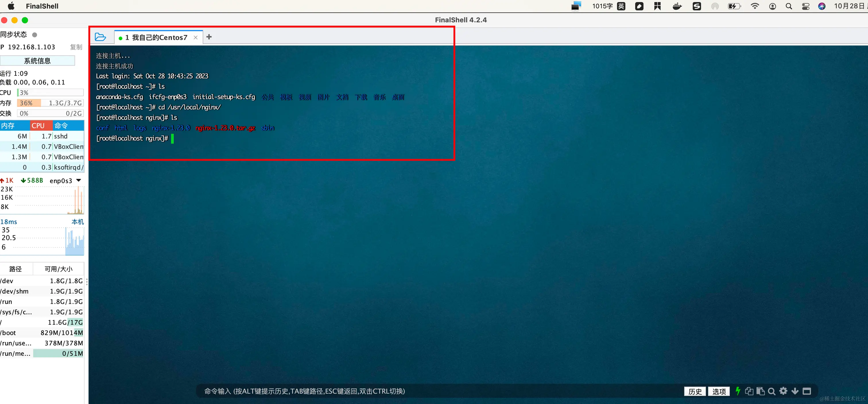
Task: Click 复制 to copy IP address
Action: tap(76, 47)
